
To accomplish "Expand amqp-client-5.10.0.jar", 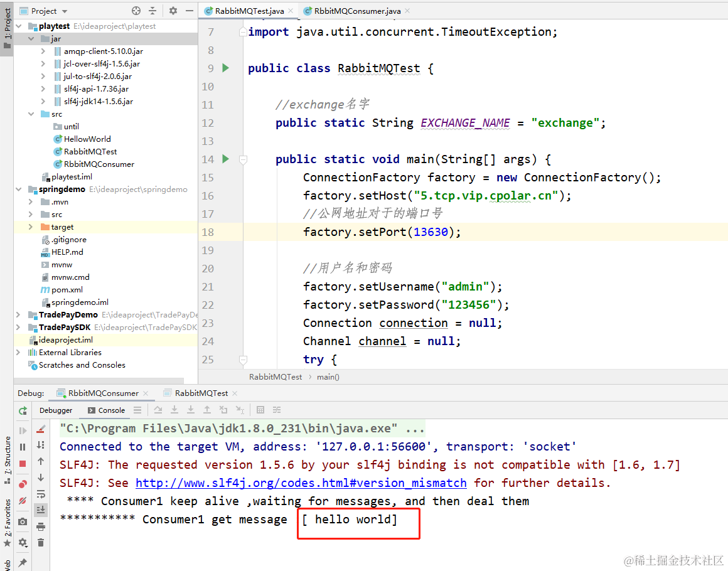I will click(x=43, y=51).
